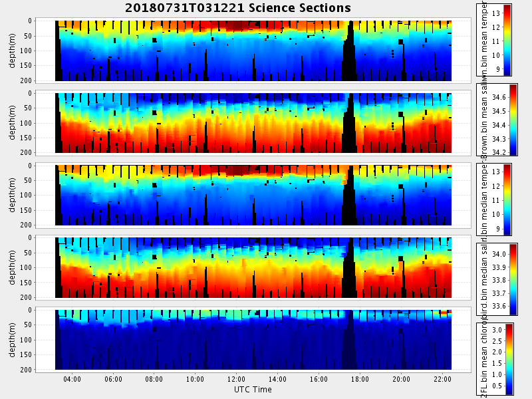The width and height of the screenshot is (532, 399).
Task: Click the "UTC Time" axis label
Action: coord(253,390)
